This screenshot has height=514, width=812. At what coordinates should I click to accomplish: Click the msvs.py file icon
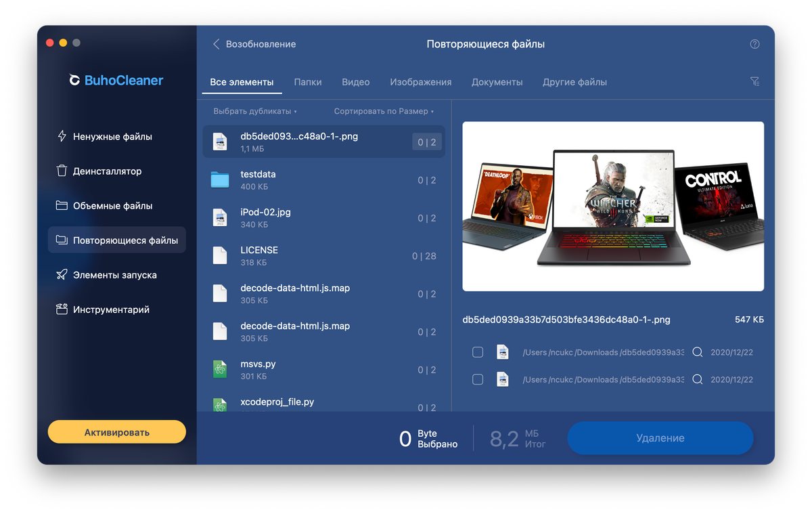[220, 369]
